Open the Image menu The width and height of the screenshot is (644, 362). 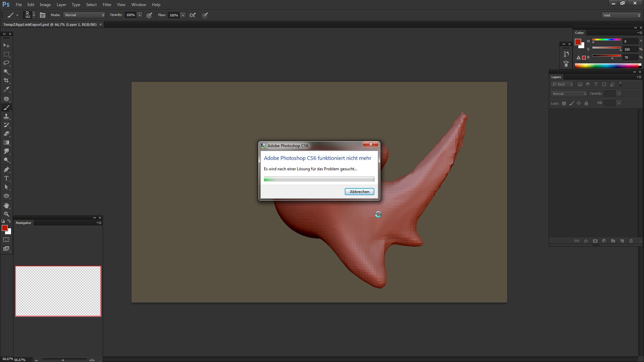click(x=45, y=5)
